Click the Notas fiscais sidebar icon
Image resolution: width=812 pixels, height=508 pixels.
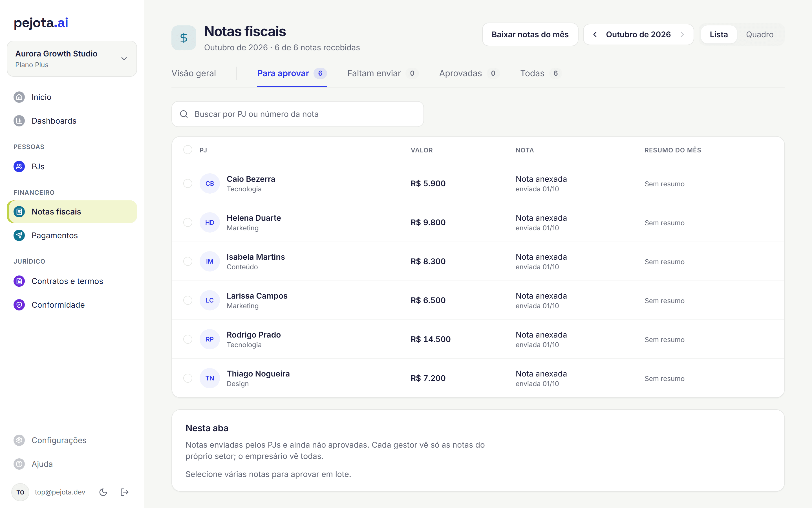point(19,212)
